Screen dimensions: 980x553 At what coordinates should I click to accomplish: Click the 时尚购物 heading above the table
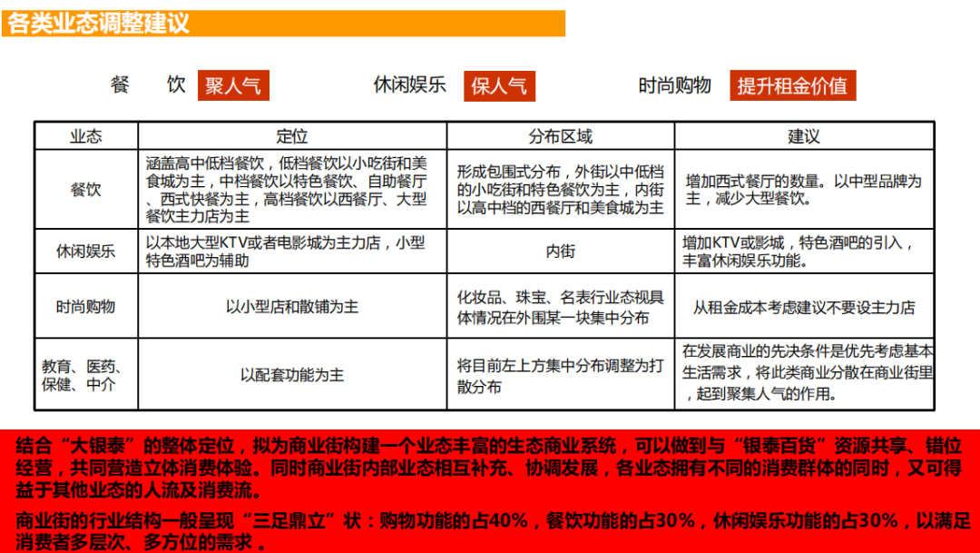pyautogui.click(x=674, y=85)
